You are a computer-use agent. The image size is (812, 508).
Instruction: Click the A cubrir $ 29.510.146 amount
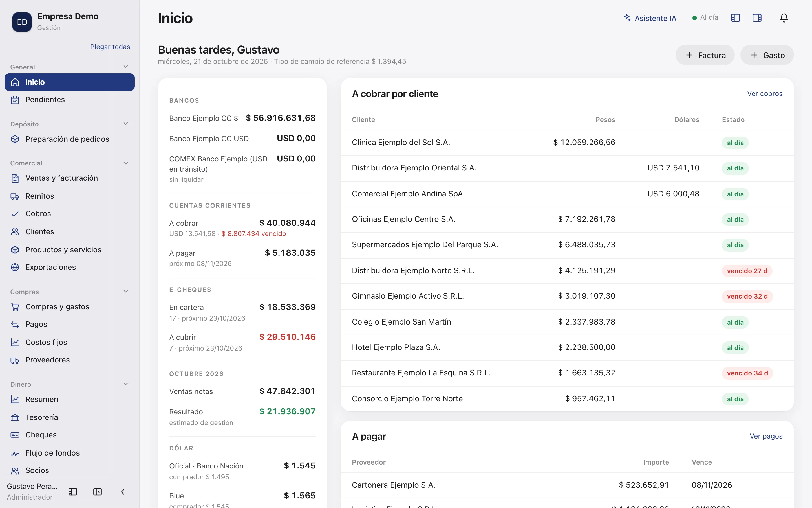click(x=287, y=337)
